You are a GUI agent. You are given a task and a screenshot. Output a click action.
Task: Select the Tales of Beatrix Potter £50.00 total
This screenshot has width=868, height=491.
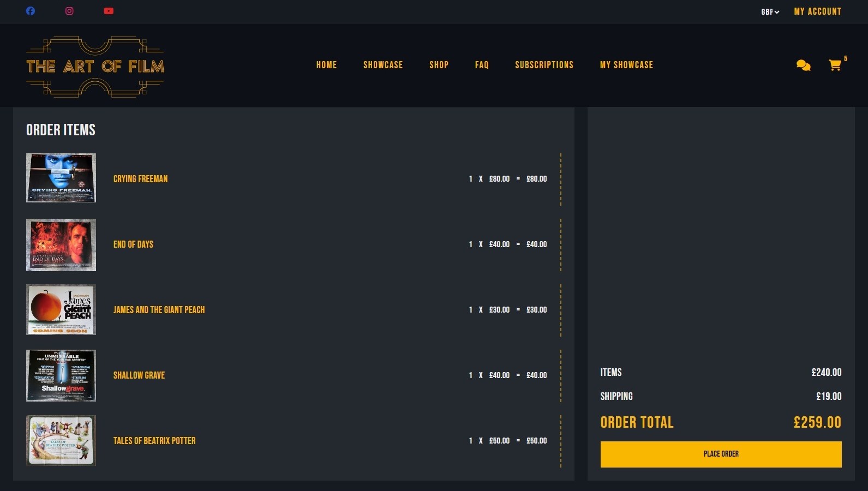[x=536, y=441]
